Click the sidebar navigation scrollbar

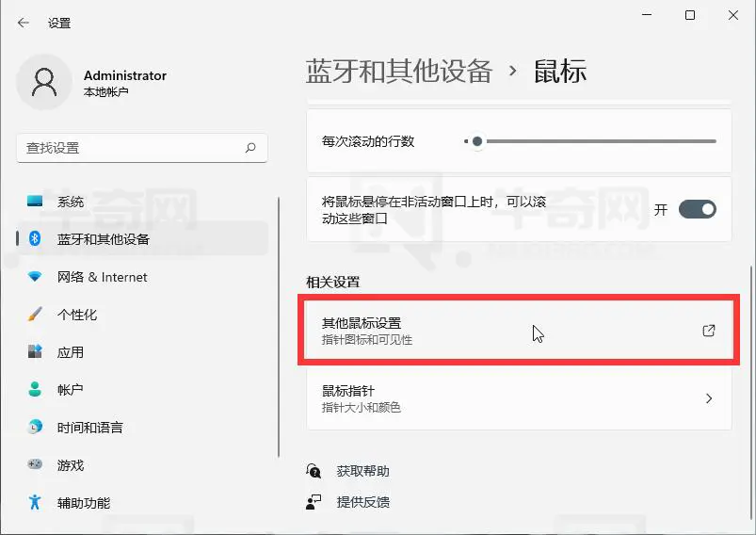click(279, 327)
